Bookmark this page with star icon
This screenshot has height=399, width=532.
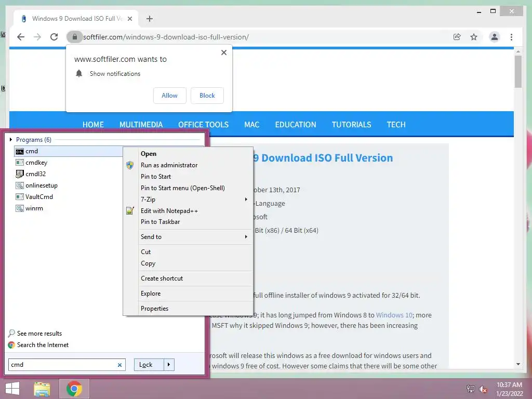474,37
